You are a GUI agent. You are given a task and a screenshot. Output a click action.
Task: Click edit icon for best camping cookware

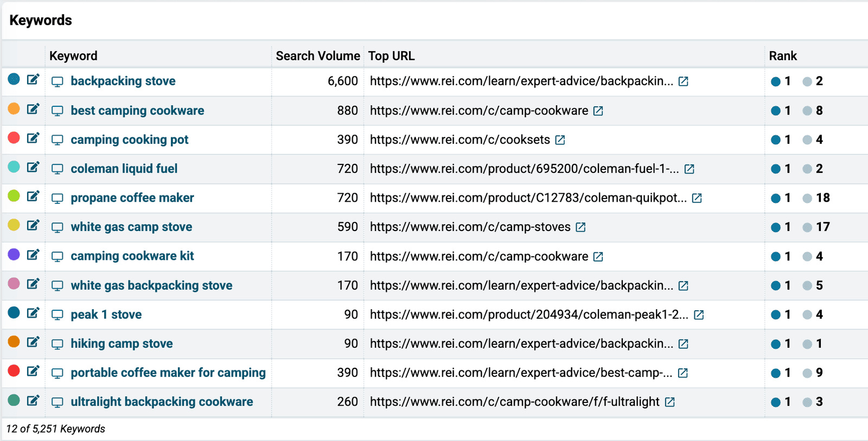tap(33, 109)
